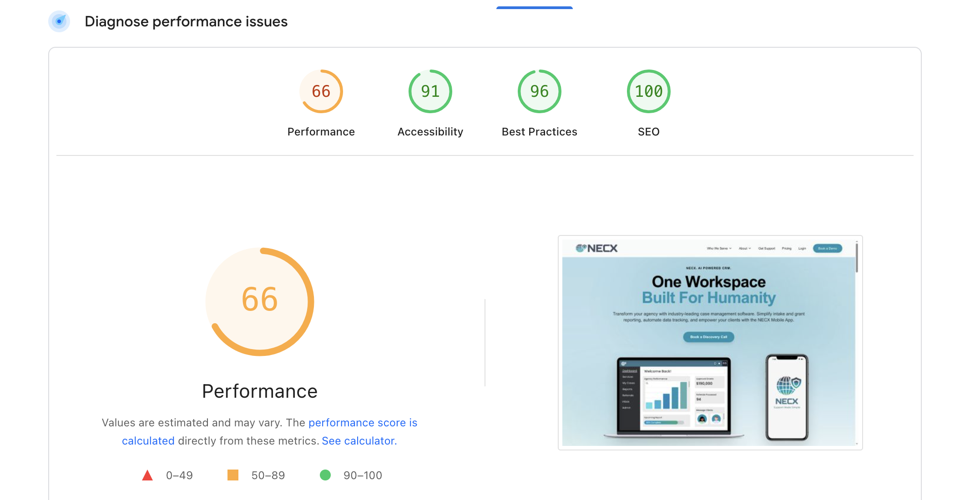Click the large 66 performance gauge
Screen dimensions: 980x500
(x=259, y=301)
